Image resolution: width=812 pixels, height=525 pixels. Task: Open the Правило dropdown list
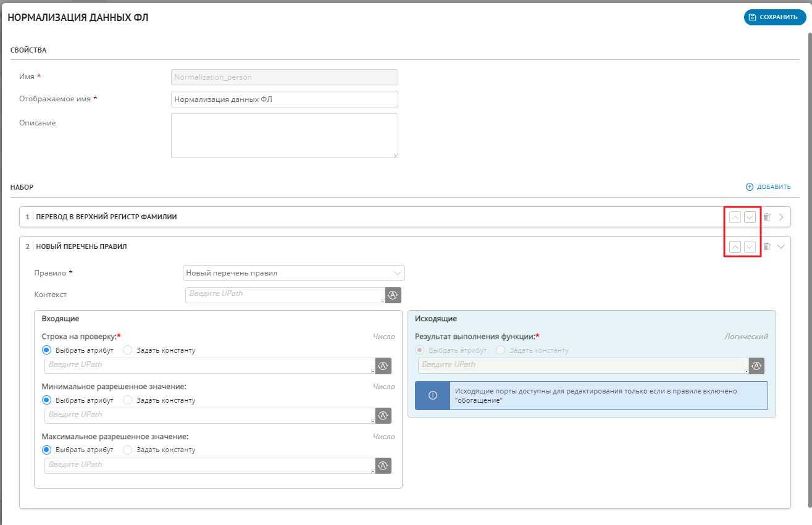[294, 273]
